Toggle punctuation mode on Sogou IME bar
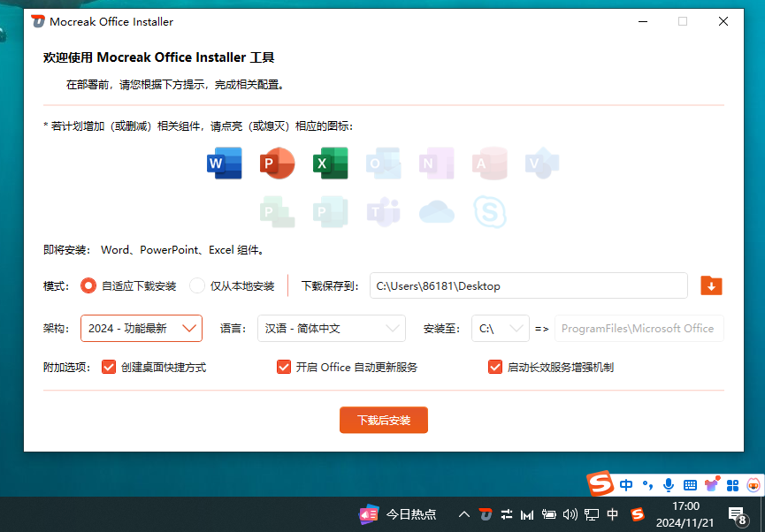The width and height of the screenshot is (765, 532). pos(648,484)
